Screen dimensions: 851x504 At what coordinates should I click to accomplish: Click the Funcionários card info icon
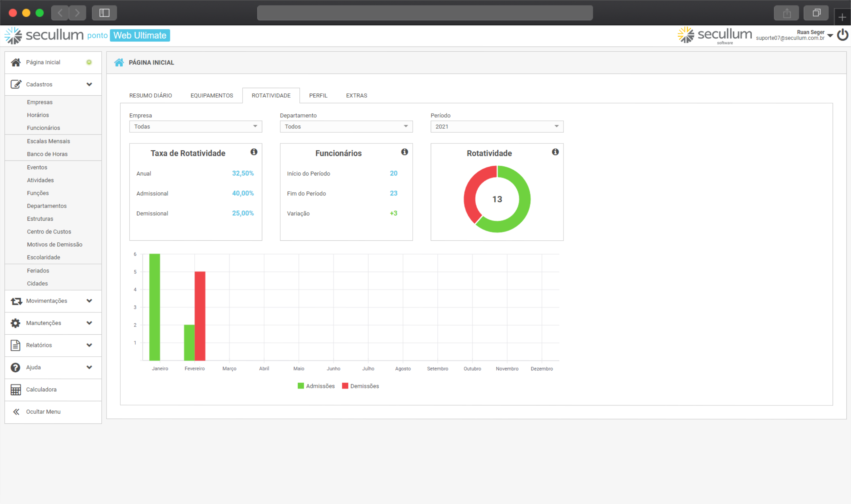pyautogui.click(x=404, y=152)
